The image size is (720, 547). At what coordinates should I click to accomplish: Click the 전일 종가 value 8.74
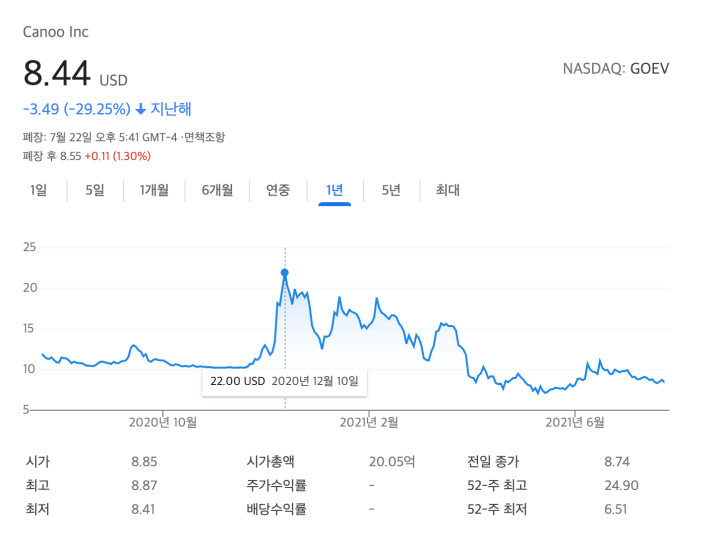(x=617, y=462)
